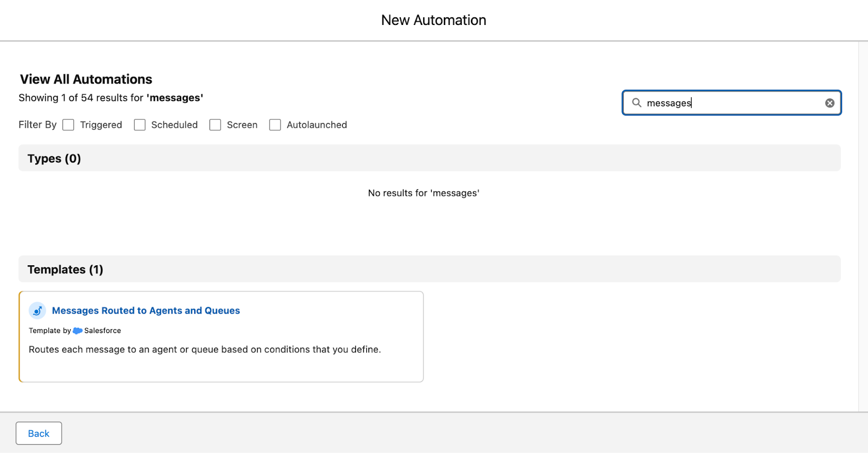868x453 pixels.
Task: Tick the Autolaunched filter checkbox
Action: click(275, 125)
